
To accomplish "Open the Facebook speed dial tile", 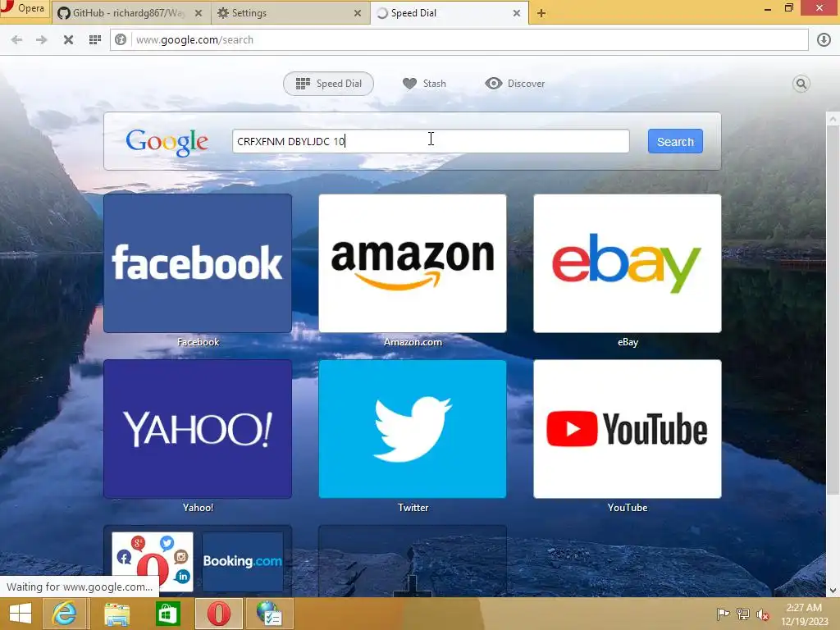I will (198, 263).
